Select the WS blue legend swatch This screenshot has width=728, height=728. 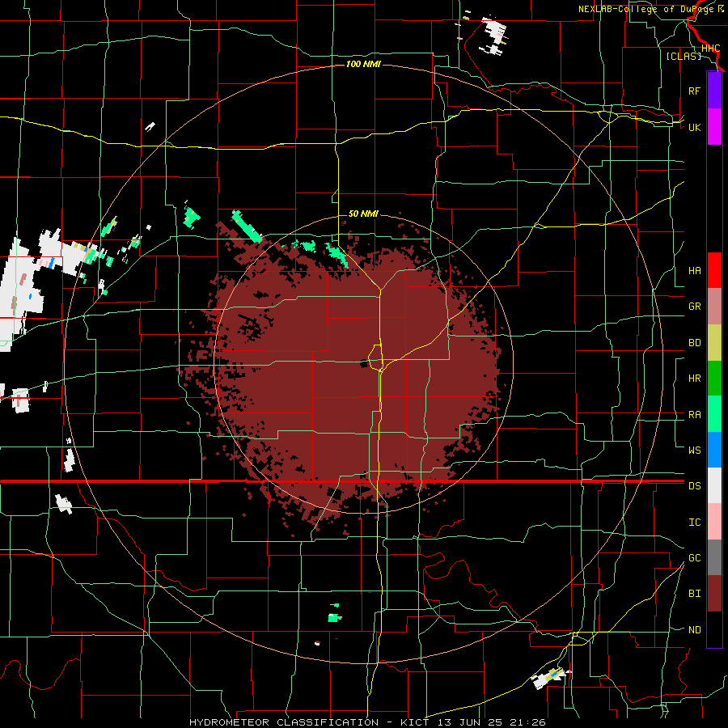(714, 450)
